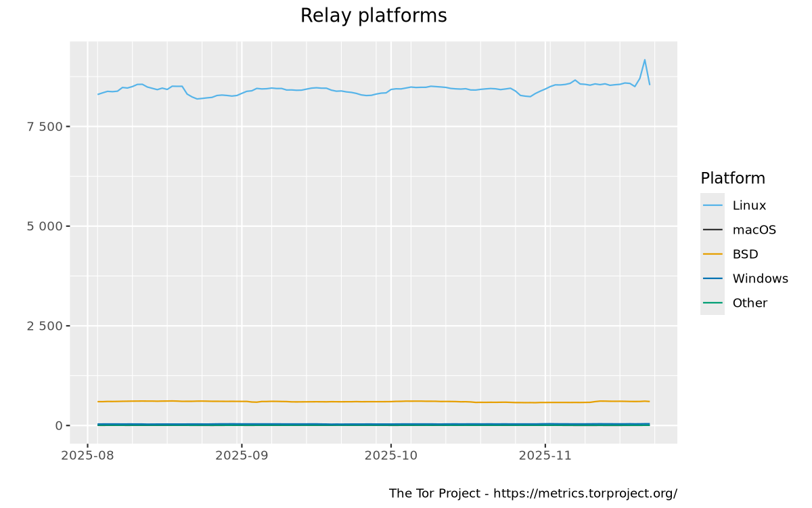Select the macOS legend line icon
812x508 pixels.
tap(712, 230)
